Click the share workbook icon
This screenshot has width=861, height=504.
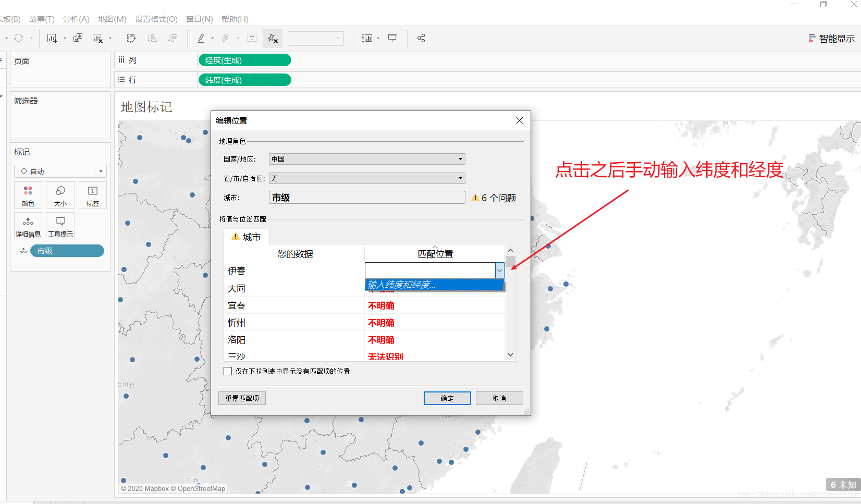[421, 38]
